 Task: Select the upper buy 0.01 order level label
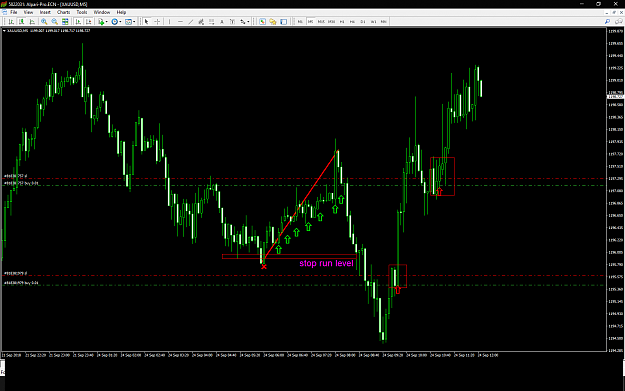pyautogui.click(x=21, y=183)
